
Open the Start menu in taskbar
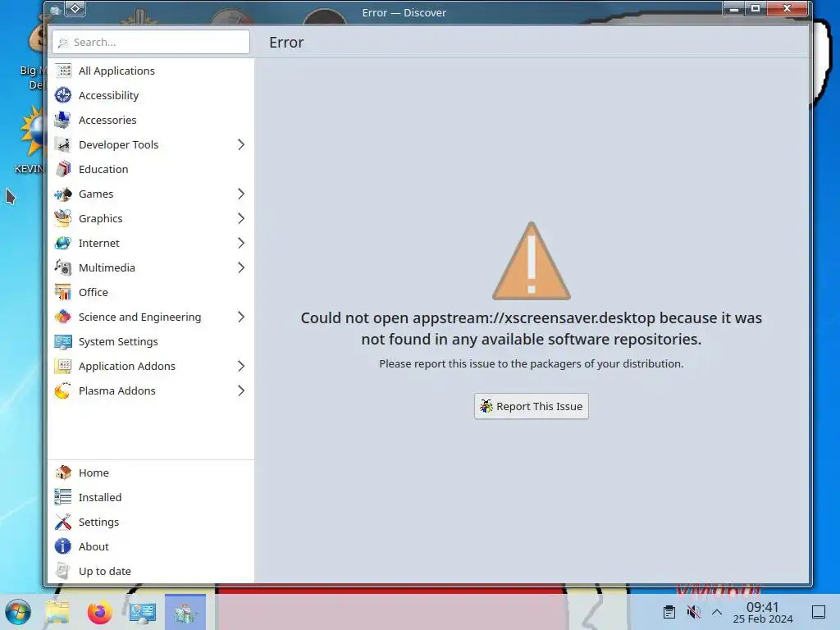18,612
